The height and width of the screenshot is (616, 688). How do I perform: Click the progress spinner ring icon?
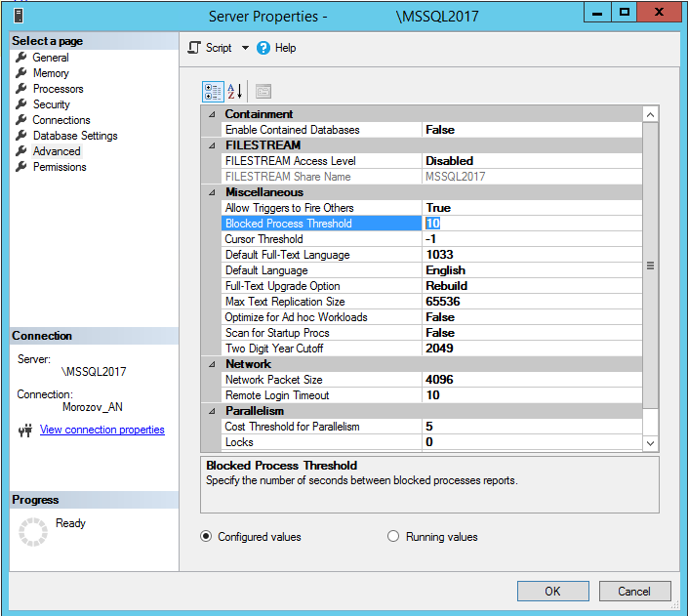tap(33, 532)
